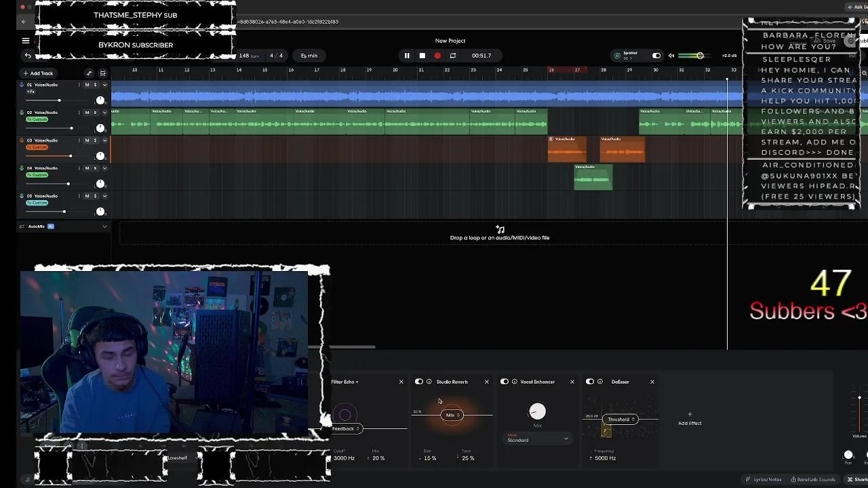868x488 pixels.
Task: Toggle the Spatial audio switch
Action: pos(656,56)
